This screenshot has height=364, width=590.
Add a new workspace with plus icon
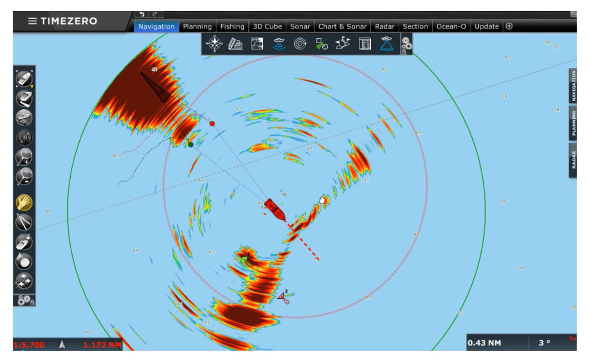click(x=509, y=26)
